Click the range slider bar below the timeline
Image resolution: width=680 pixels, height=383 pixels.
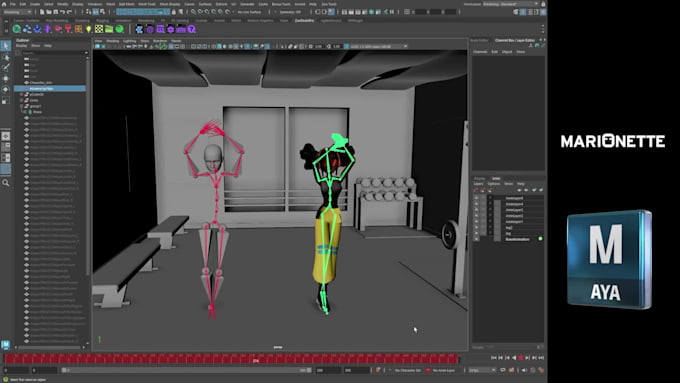click(x=186, y=370)
